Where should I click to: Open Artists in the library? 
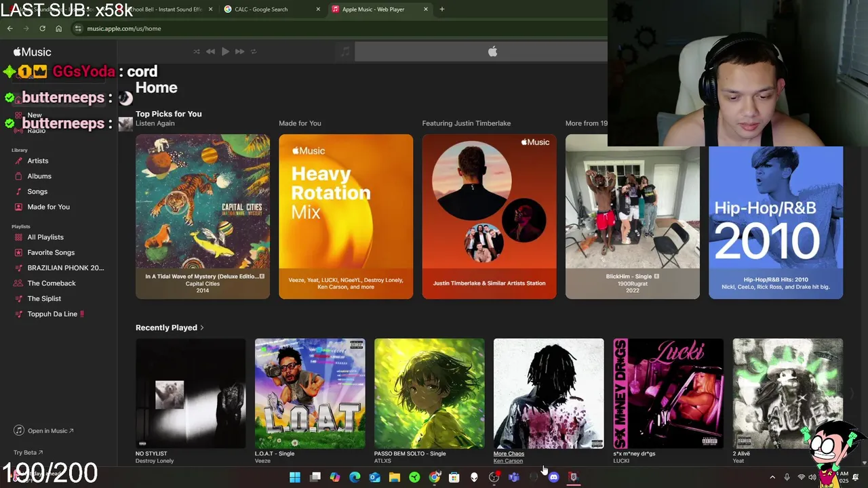(x=38, y=161)
